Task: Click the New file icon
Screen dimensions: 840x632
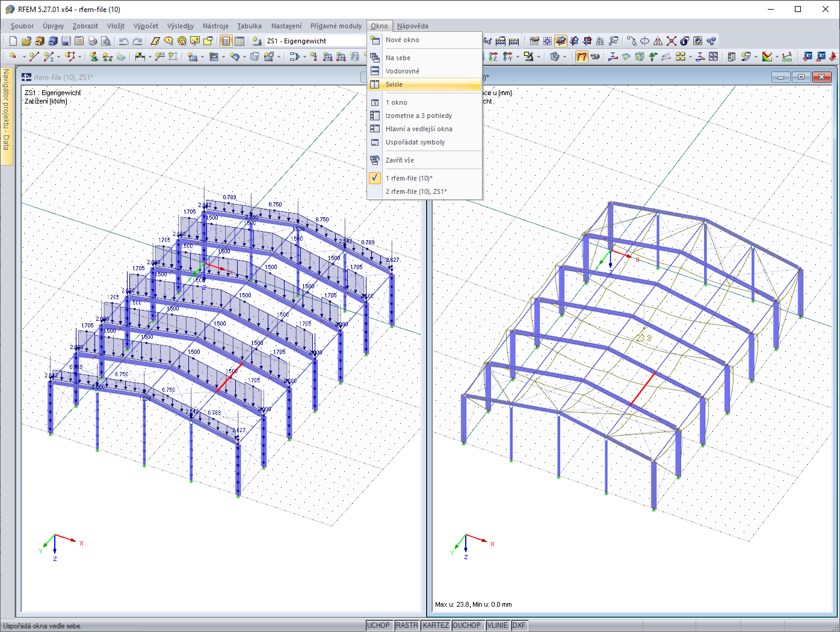Action: [13, 41]
